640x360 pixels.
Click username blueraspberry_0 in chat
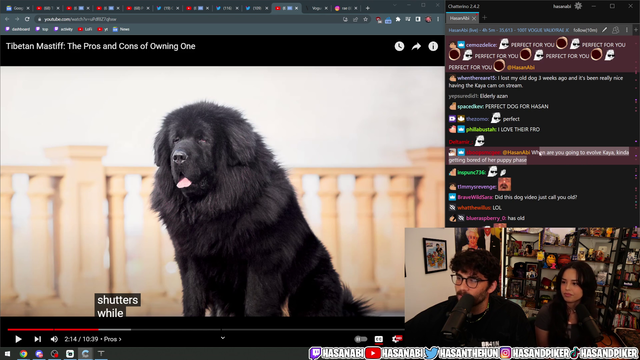click(486, 218)
